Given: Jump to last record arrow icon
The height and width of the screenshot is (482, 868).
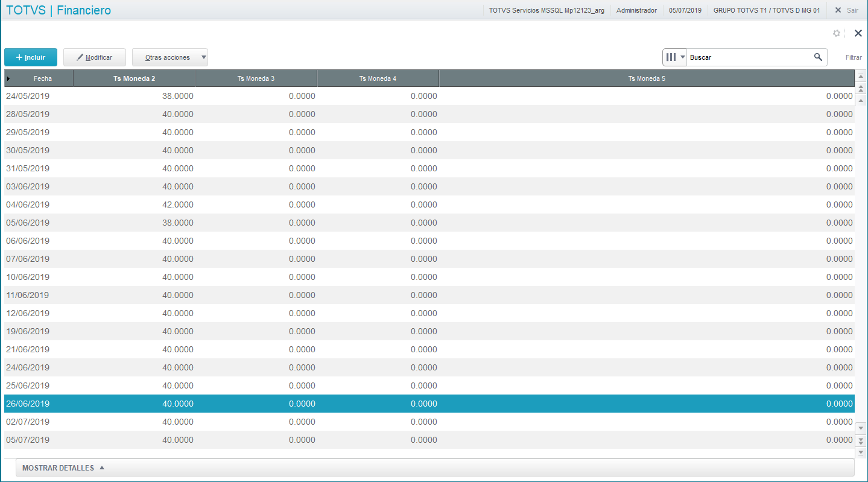Looking at the screenshot, I should click(861, 452).
